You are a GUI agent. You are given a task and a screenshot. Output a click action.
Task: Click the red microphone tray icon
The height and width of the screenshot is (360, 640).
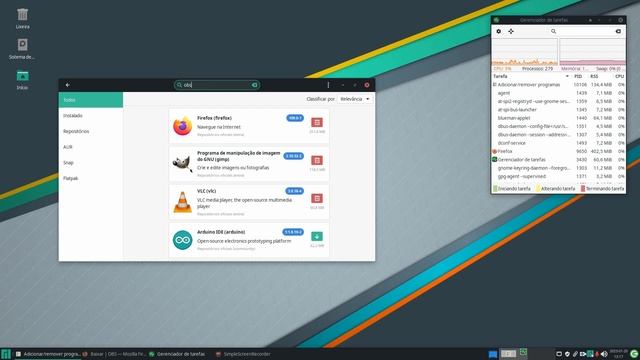tap(597, 354)
